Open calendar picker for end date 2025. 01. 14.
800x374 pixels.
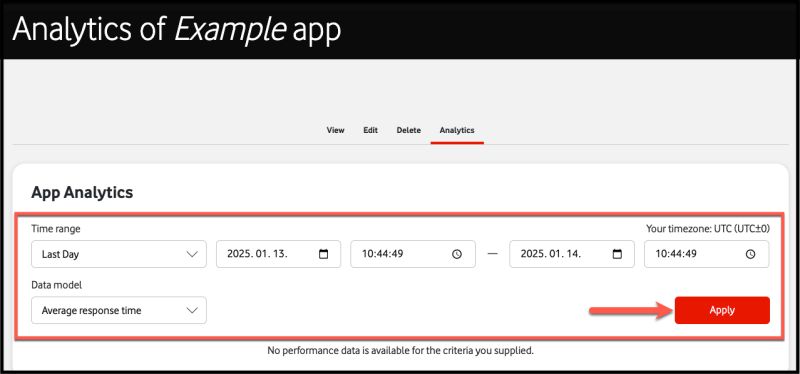[617, 254]
